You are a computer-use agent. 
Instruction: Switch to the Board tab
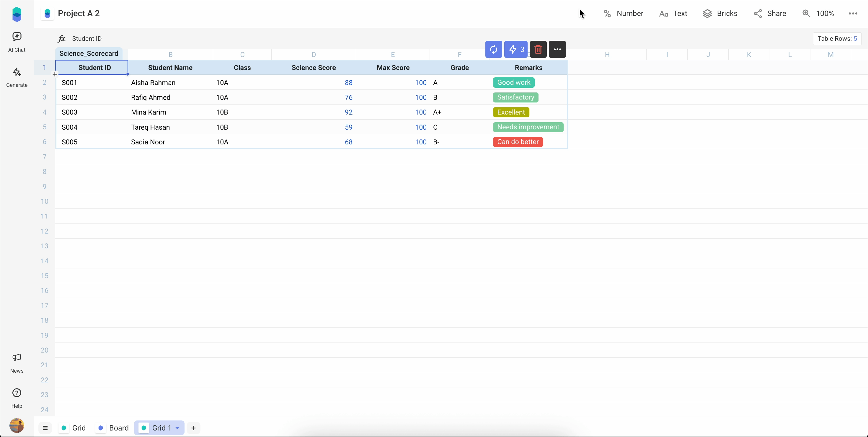pyautogui.click(x=113, y=428)
